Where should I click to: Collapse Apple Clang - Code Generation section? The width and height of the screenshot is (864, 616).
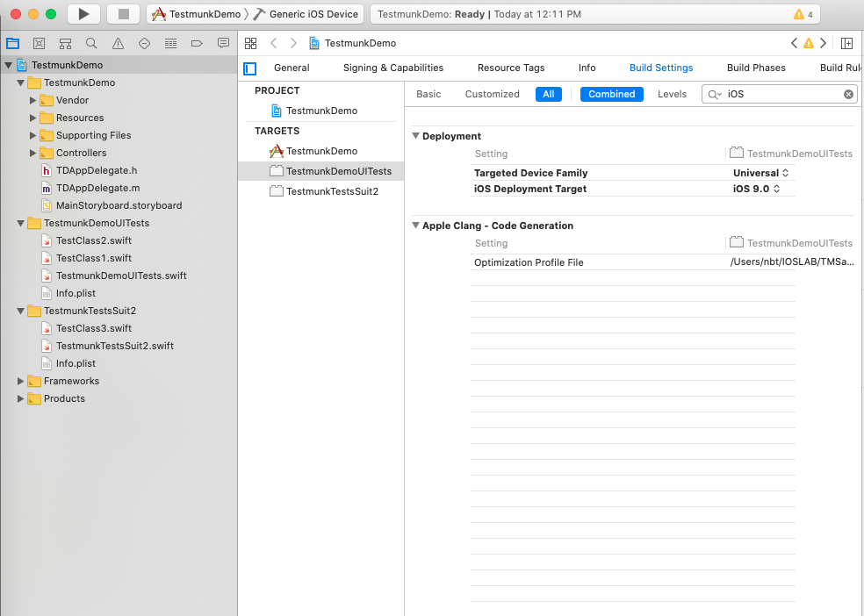tap(416, 226)
